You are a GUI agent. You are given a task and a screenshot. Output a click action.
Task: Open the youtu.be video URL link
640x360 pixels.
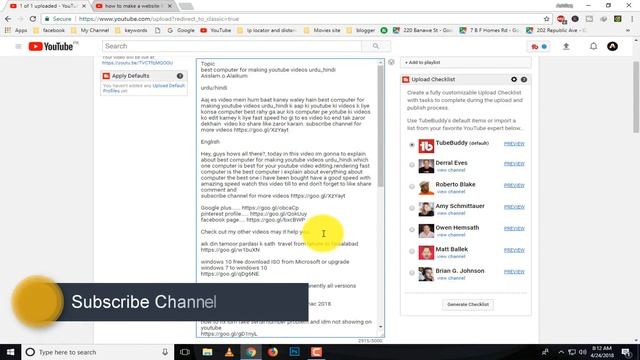(x=137, y=63)
